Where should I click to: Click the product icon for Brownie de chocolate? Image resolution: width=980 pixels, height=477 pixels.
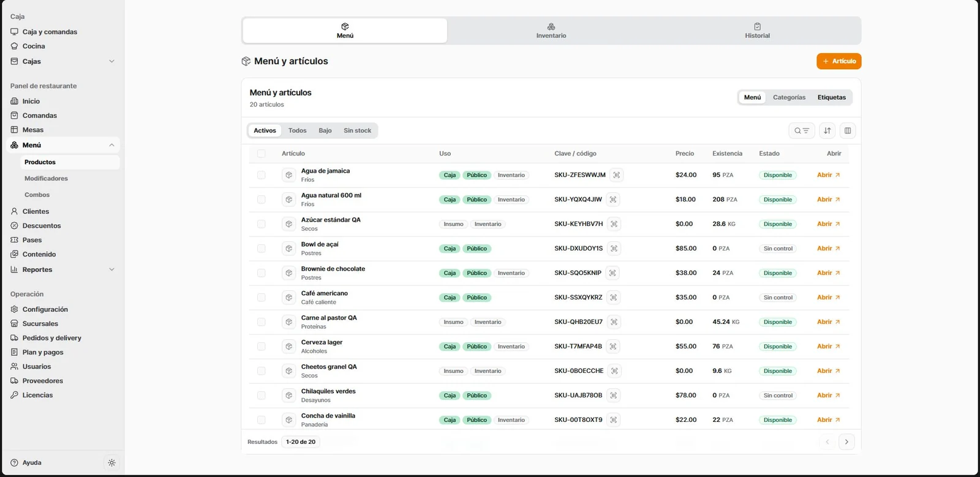click(289, 273)
